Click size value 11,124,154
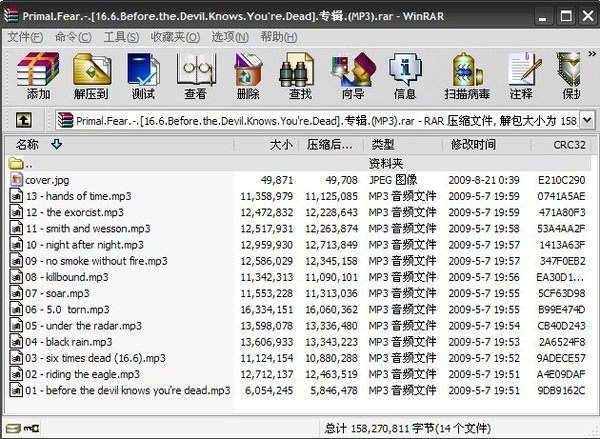This screenshot has height=439, width=600. 267,358
